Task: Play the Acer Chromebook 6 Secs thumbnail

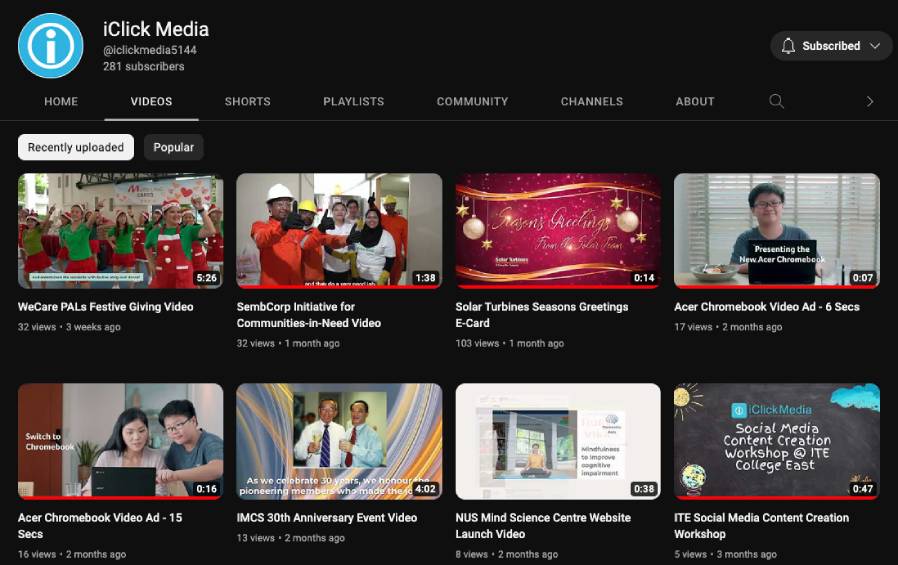Action: click(x=777, y=231)
